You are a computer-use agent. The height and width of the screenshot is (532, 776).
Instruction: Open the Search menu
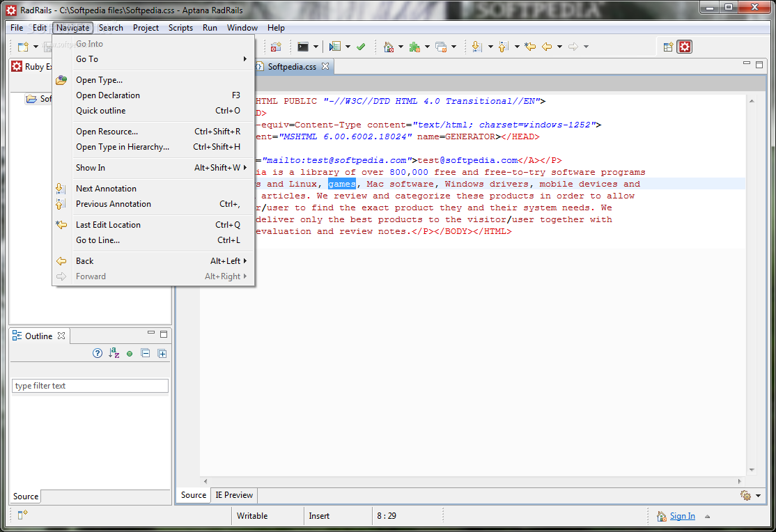111,28
